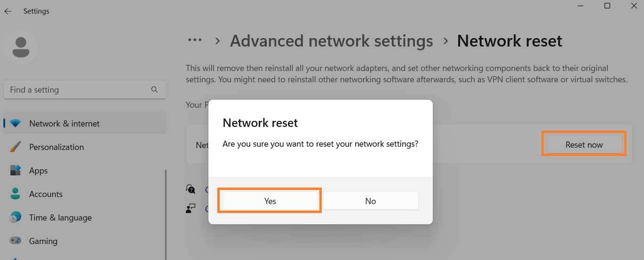Expand the breadcrumb ellipsis menu
Viewport: 644px width, 260px height.
pos(195,41)
